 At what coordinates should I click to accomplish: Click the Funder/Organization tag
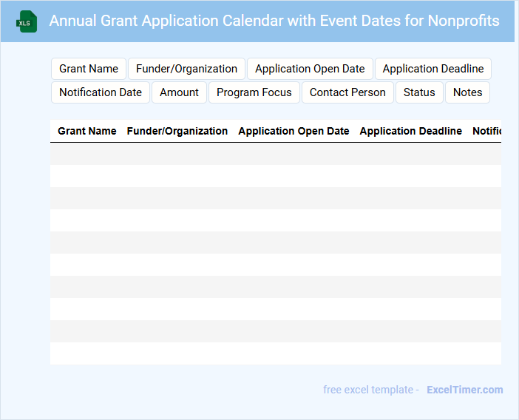[x=186, y=69]
